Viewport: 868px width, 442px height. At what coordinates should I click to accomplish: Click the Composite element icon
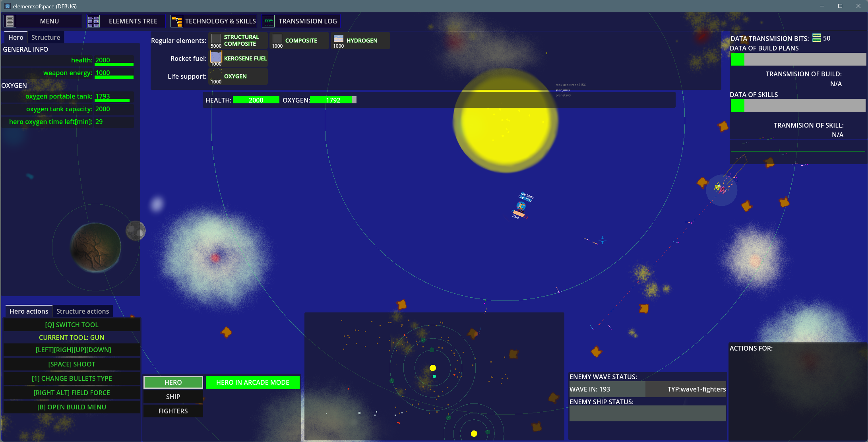click(x=277, y=39)
